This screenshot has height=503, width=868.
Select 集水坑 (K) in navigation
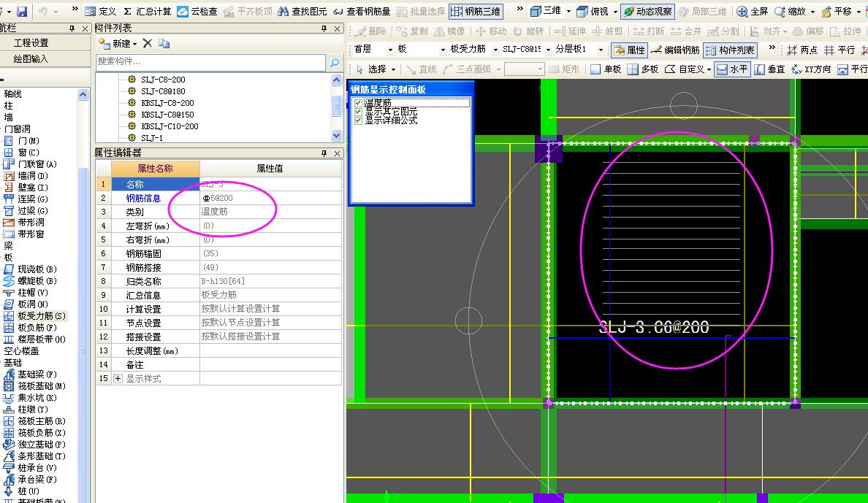pyautogui.click(x=31, y=397)
